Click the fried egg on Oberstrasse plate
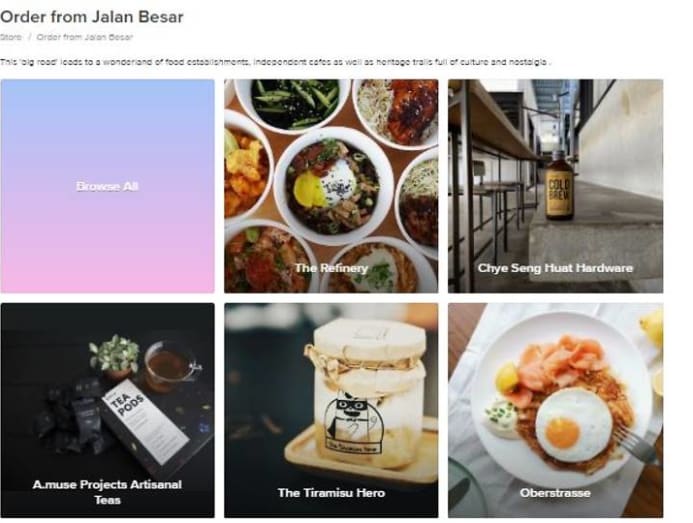Screen dimensions: 693x523 point(574,424)
